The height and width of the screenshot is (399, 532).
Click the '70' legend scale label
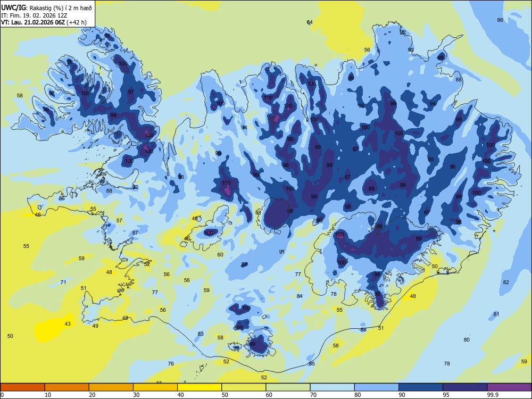(313, 395)
